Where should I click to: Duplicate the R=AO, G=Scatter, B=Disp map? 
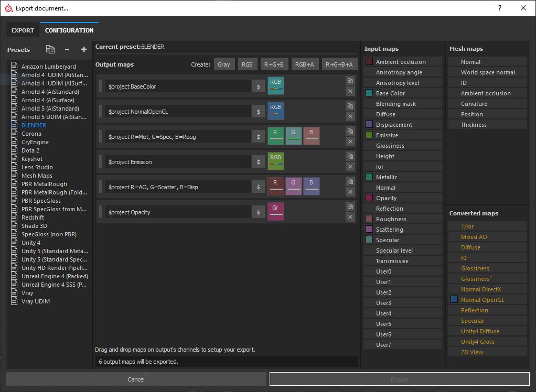(x=350, y=181)
